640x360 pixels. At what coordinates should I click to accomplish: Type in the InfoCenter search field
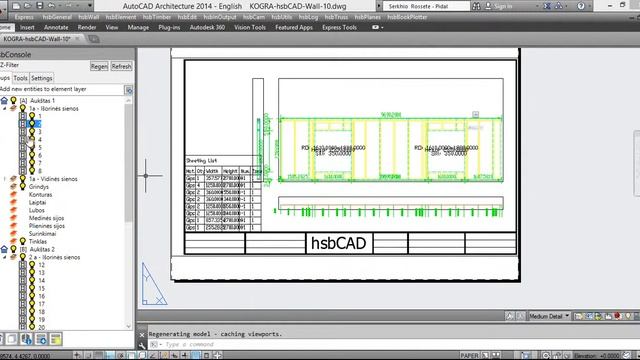tap(426, 6)
